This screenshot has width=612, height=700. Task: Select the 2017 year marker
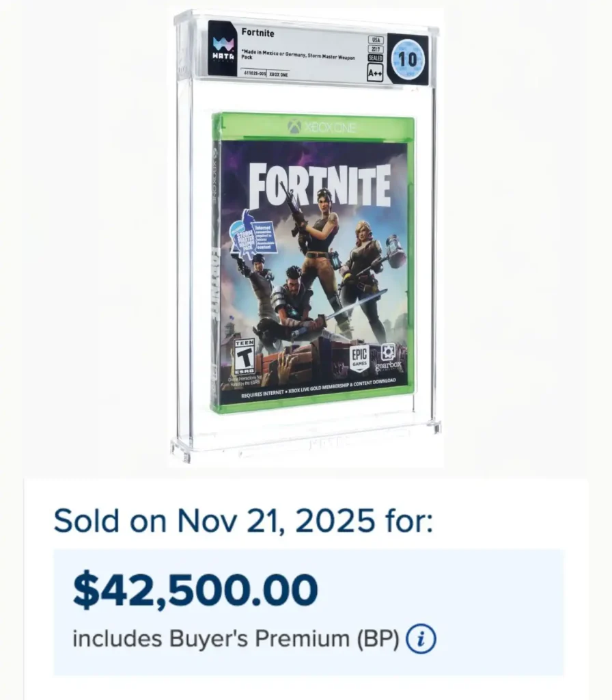[376, 48]
